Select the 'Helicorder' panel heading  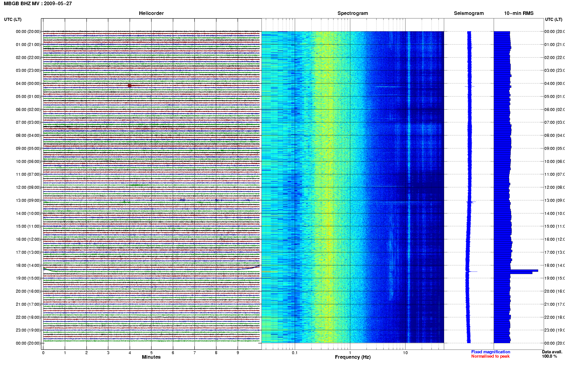click(x=151, y=13)
